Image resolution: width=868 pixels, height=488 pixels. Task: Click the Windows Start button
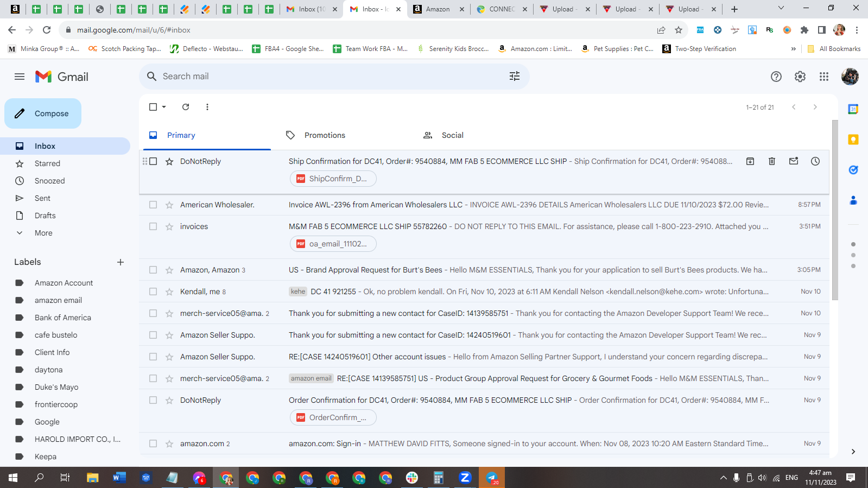[x=13, y=478]
